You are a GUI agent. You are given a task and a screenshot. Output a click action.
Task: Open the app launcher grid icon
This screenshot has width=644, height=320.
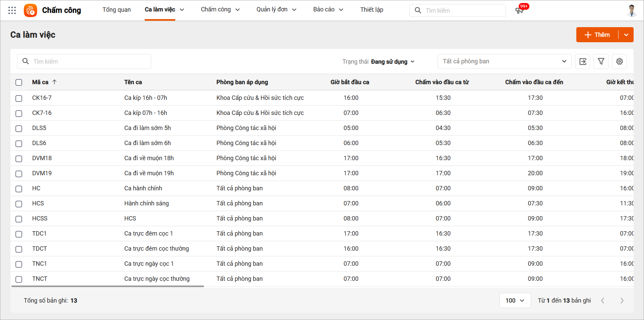pos(12,10)
